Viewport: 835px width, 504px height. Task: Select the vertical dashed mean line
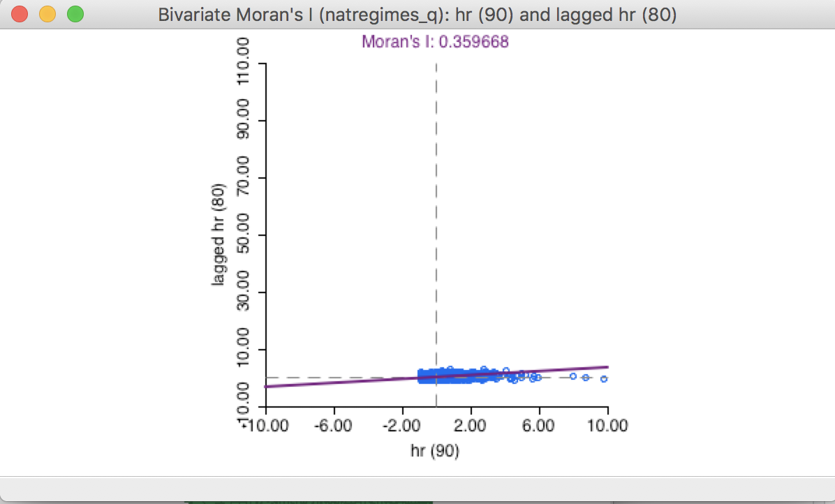pos(436,209)
